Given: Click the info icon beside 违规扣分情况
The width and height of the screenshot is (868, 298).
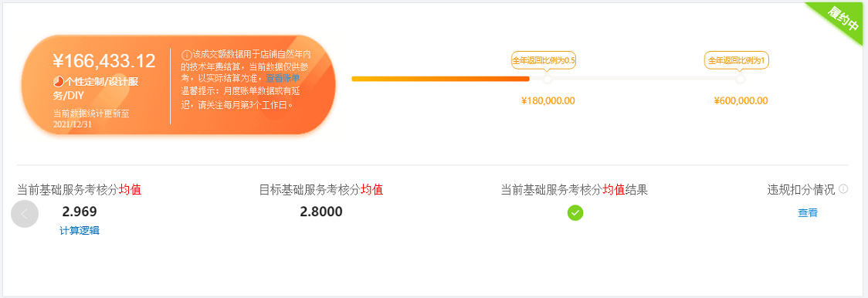Looking at the screenshot, I should point(843,189).
